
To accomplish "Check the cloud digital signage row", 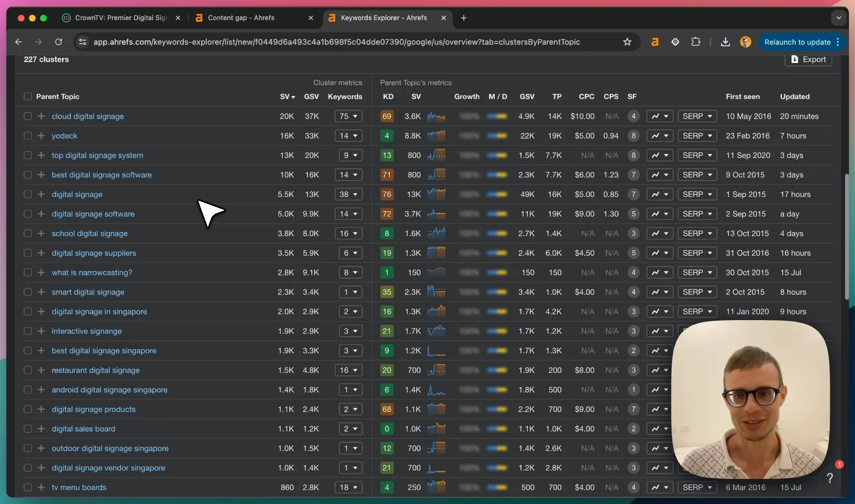I will pyautogui.click(x=28, y=116).
